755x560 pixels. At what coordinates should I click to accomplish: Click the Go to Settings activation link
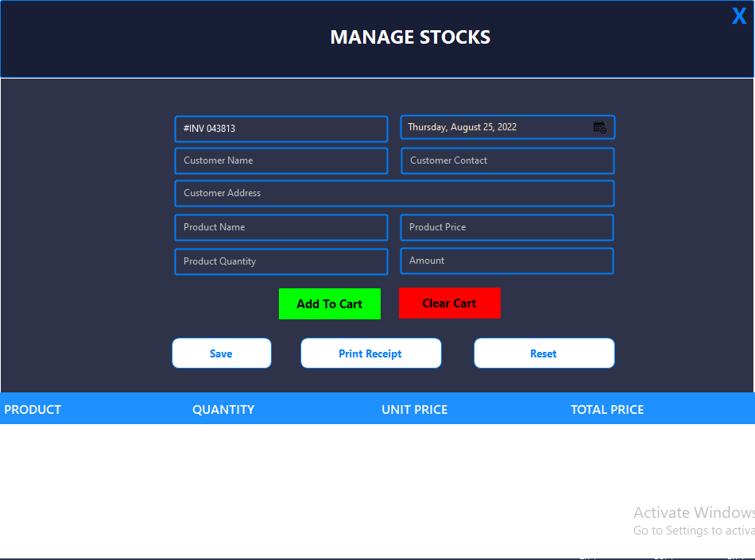coord(694,530)
